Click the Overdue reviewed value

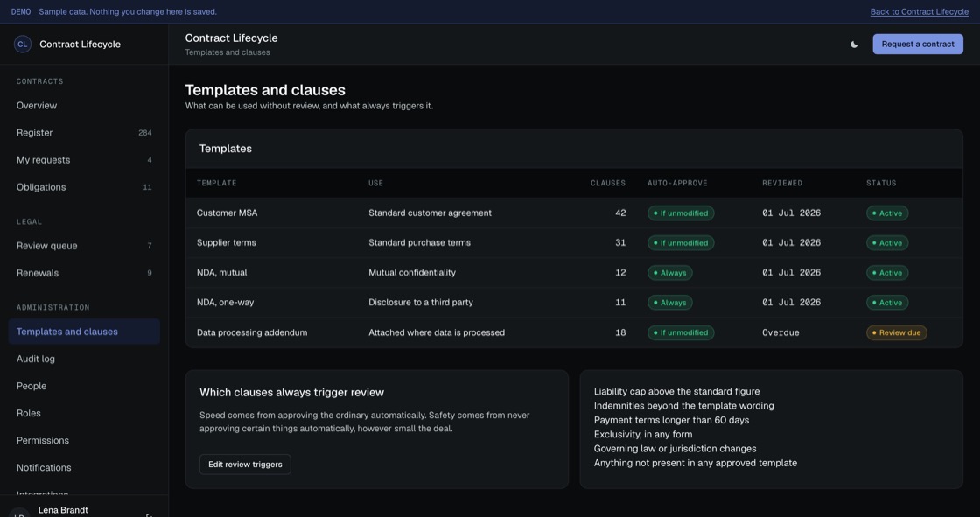tap(780, 332)
